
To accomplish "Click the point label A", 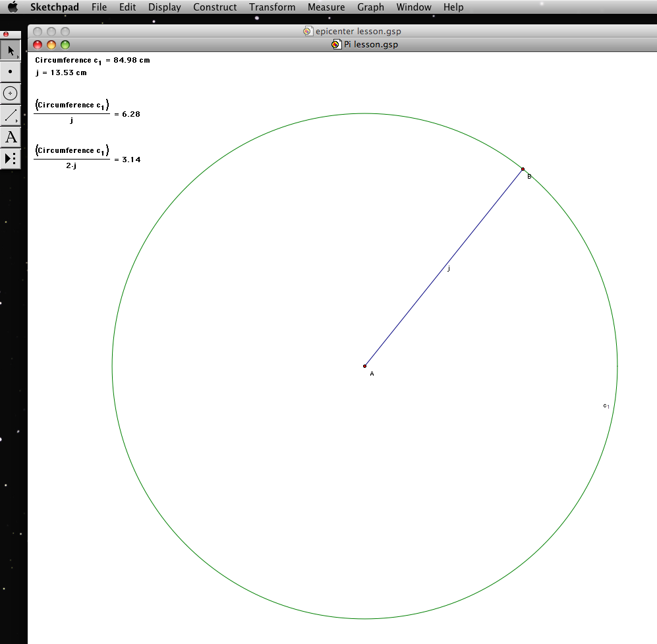I will pyautogui.click(x=372, y=374).
